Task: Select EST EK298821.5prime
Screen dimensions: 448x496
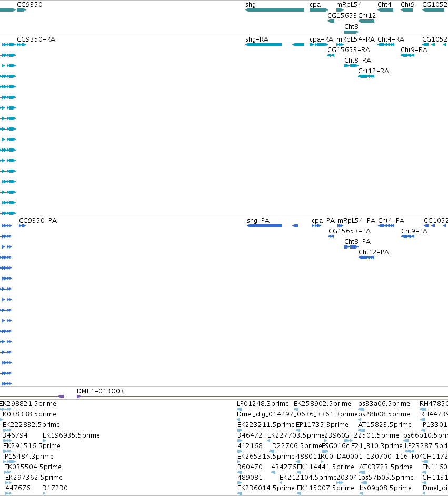Action: (x=27, y=404)
